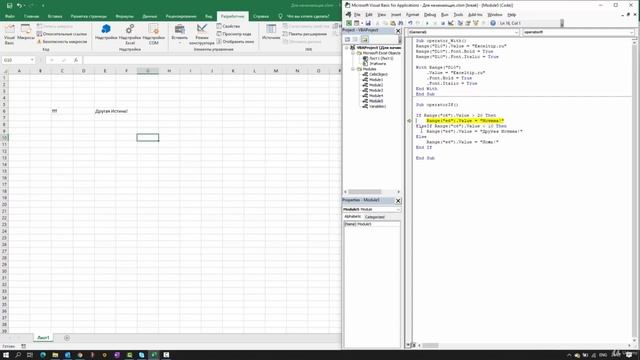Image resolution: width=640 pixels, height=360 pixels.
Task: Open Tools menu in VBA editor
Action: pos(458,15)
